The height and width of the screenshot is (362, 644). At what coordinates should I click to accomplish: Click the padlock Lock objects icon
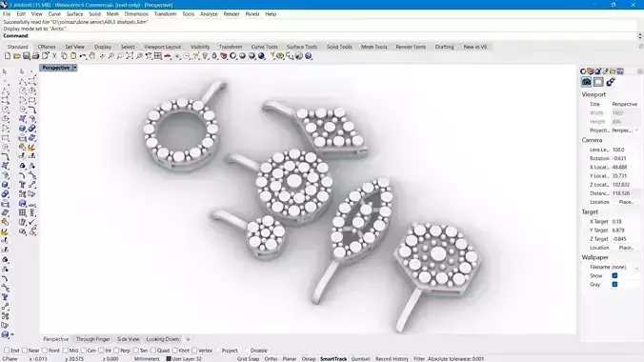pyautogui.click(x=214, y=56)
